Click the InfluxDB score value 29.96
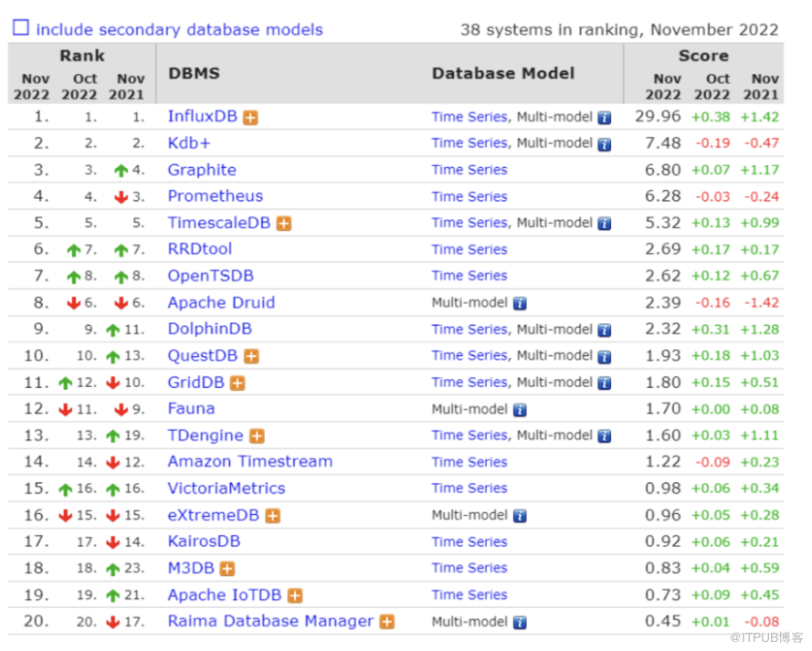Viewport: 812px width, 651px height. (658, 117)
